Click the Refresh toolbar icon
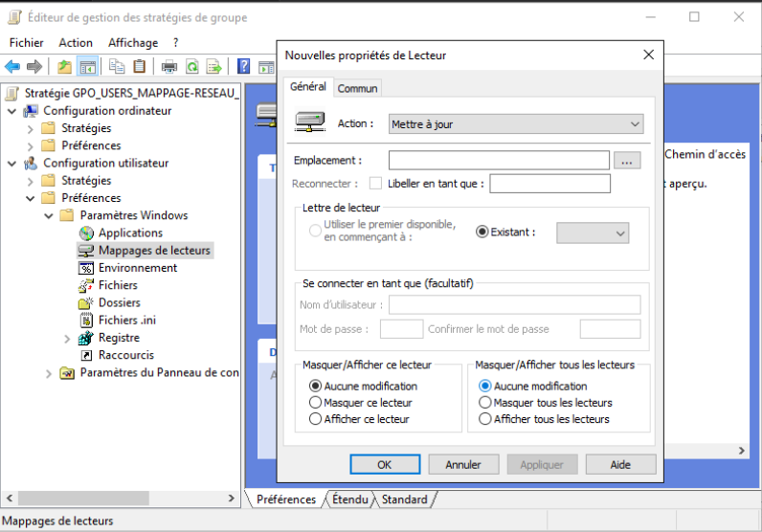Image resolution: width=762 pixels, height=532 pixels. point(192,67)
